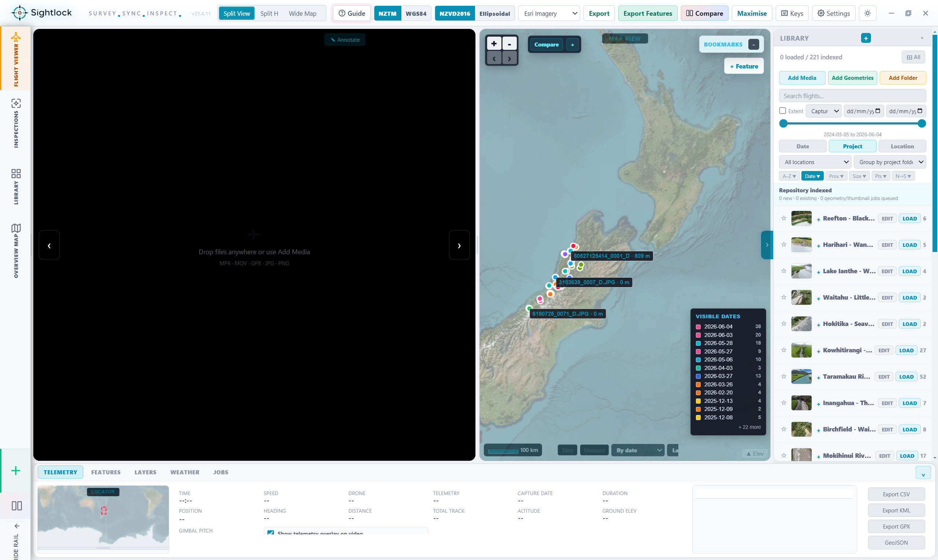Click the right handle of date range slider

click(922, 123)
